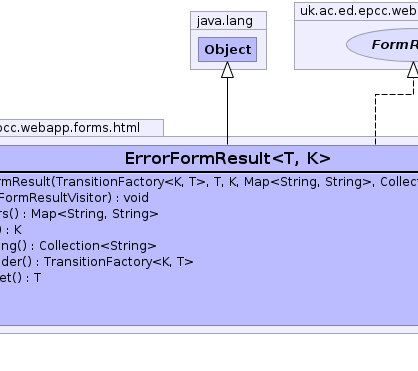
Task: Click the Object class box
Action: point(227,49)
